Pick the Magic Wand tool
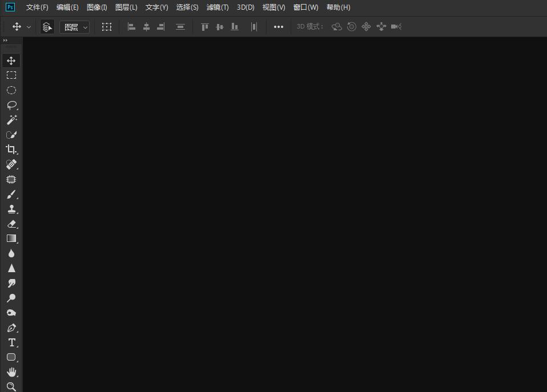 [11, 120]
